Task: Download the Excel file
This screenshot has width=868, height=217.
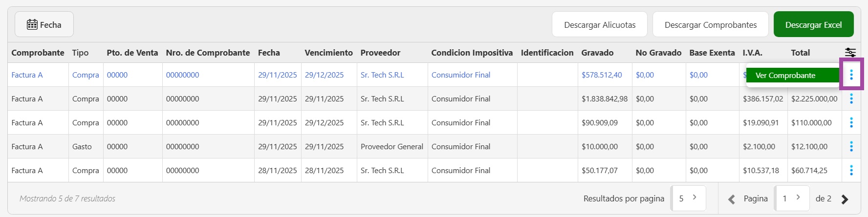Action: click(x=813, y=25)
